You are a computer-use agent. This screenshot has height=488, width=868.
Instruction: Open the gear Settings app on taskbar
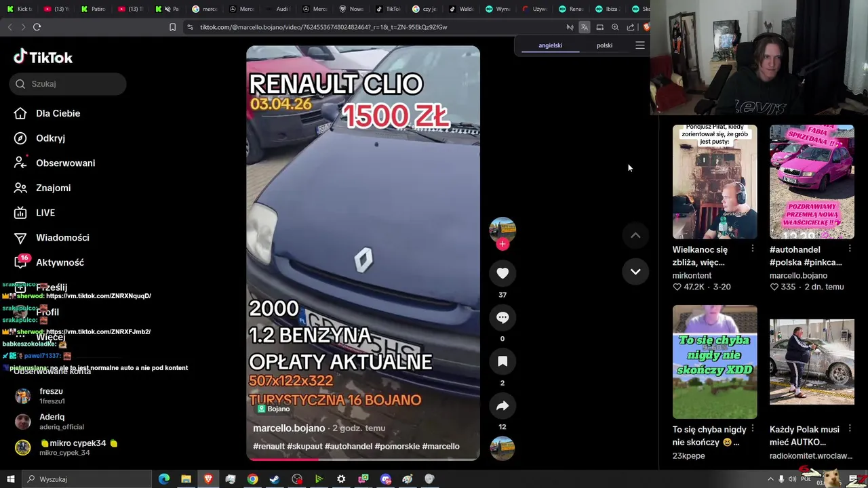pyautogui.click(x=341, y=479)
